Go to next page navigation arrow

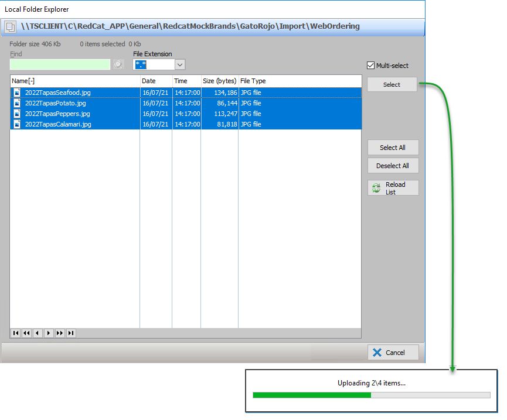(60, 333)
